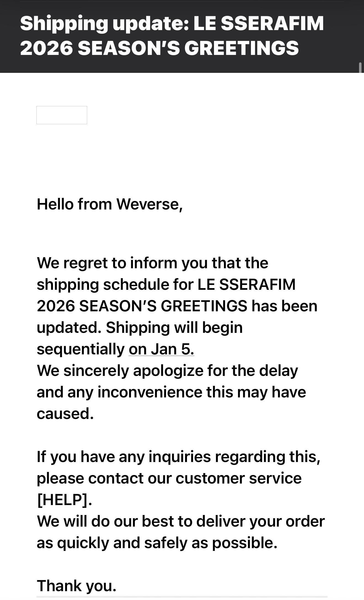Tap the word "caused." ending the apology
Image resolution: width=364 pixels, height=600 pixels.
[x=65, y=414]
